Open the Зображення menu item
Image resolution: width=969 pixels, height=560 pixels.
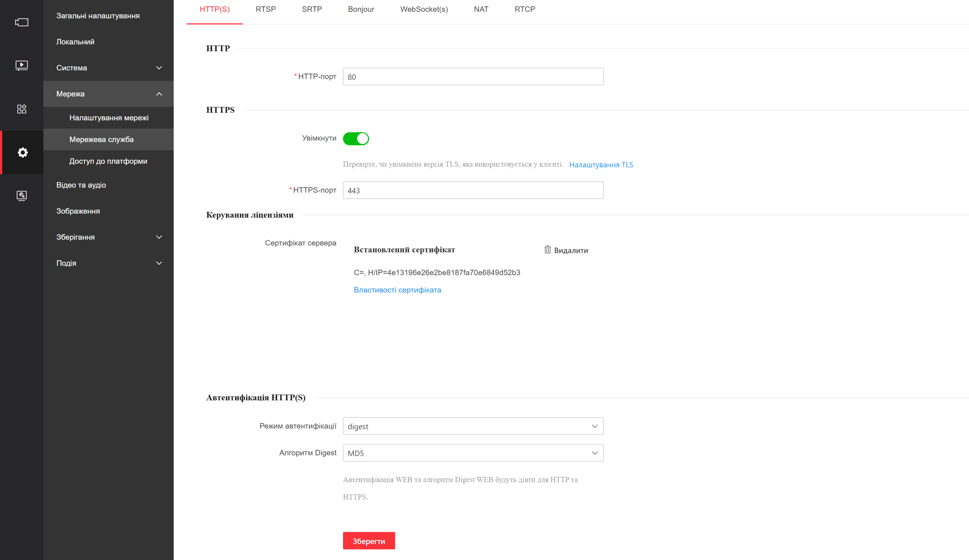tap(109, 211)
